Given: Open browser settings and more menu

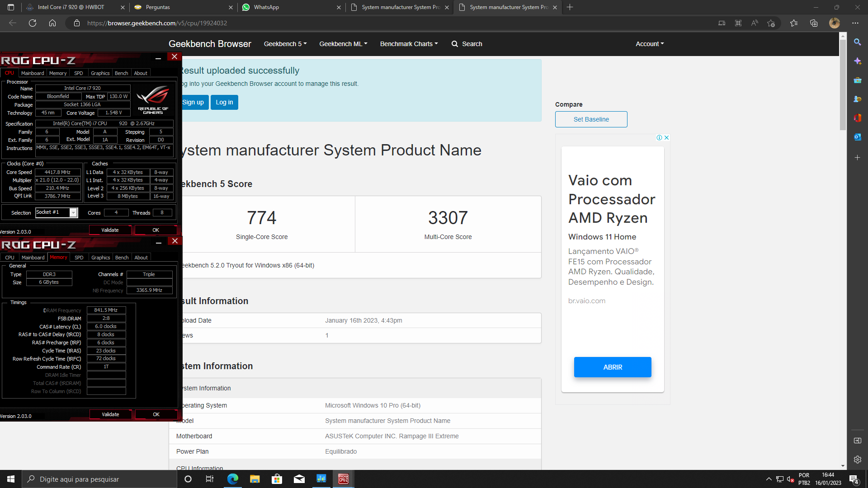Looking at the screenshot, I should click(855, 23).
